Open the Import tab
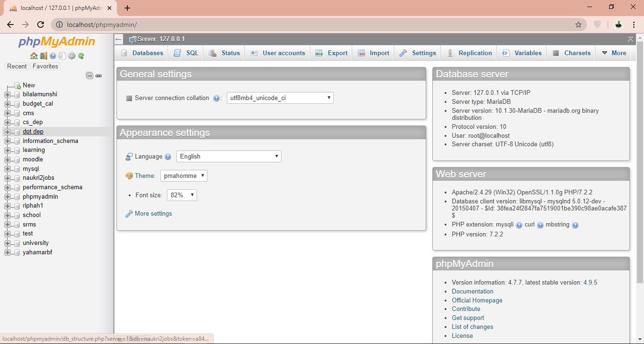 click(373, 53)
